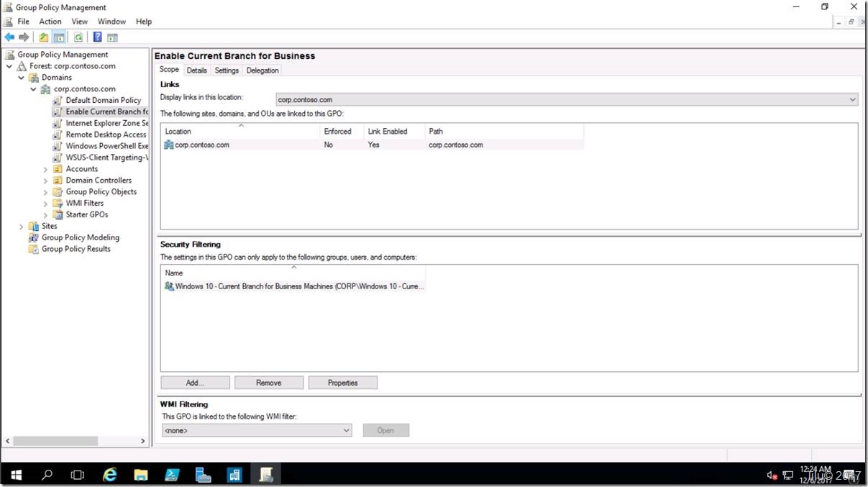Click the muted volume tray icon
The image size is (868, 487).
(x=772, y=475)
